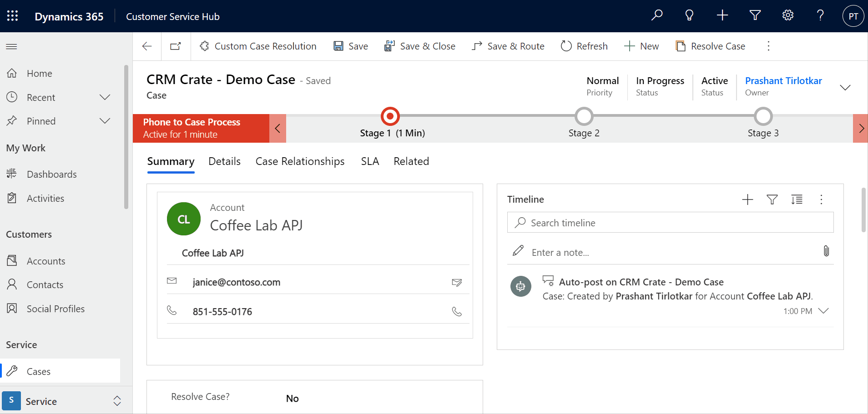The height and width of the screenshot is (414, 868).
Task: Compose email via icon beside janice@contoso.com
Action: tap(457, 282)
